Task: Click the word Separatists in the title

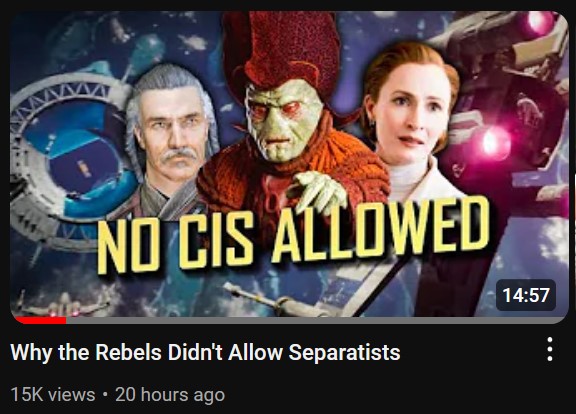Action: point(344,352)
